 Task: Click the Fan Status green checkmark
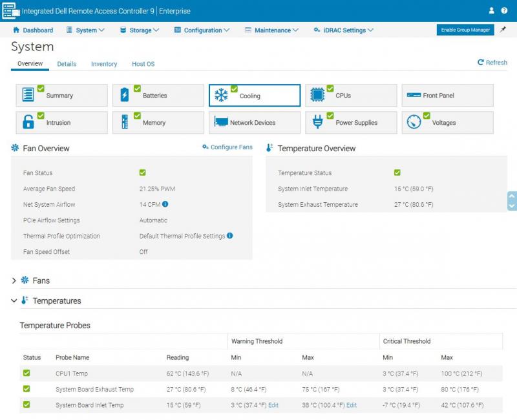pyautogui.click(x=143, y=173)
